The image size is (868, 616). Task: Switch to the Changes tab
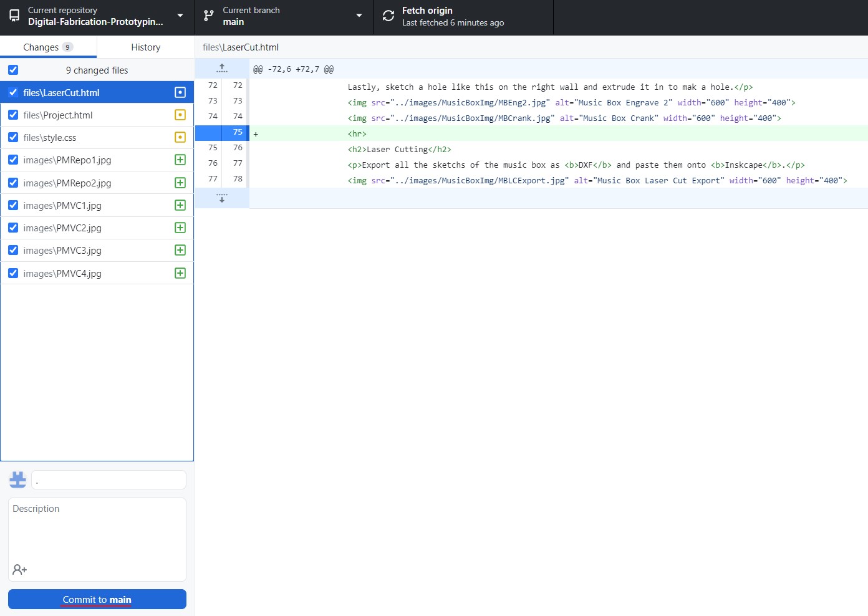(48, 47)
